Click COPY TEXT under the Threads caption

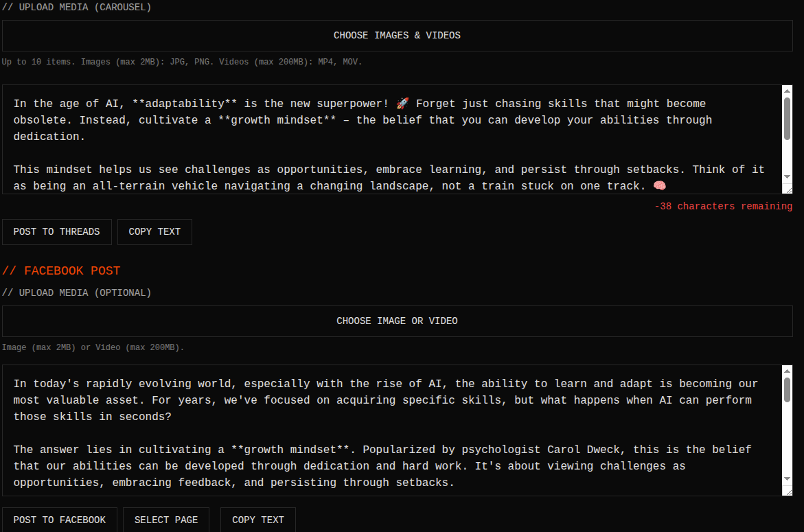pyautogui.click(x=154, y=231)
